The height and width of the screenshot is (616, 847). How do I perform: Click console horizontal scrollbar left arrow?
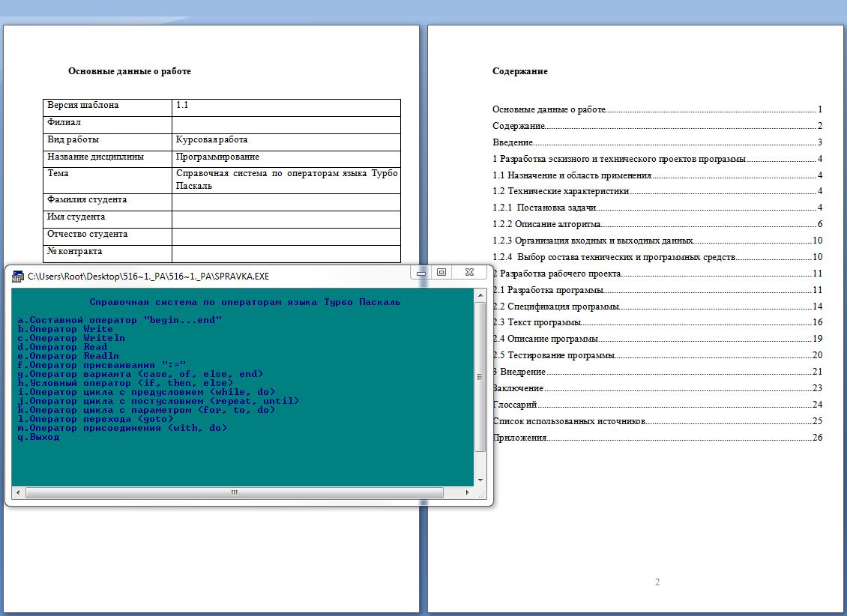(19, 492)
